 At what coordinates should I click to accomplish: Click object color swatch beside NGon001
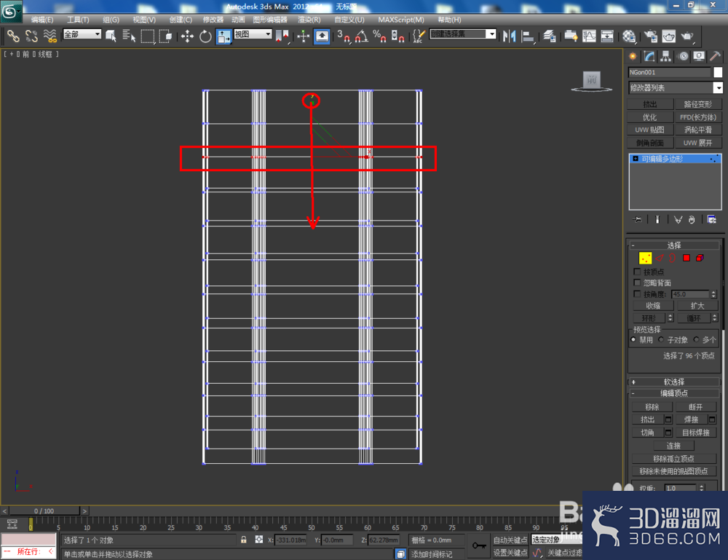coord(718,72)
